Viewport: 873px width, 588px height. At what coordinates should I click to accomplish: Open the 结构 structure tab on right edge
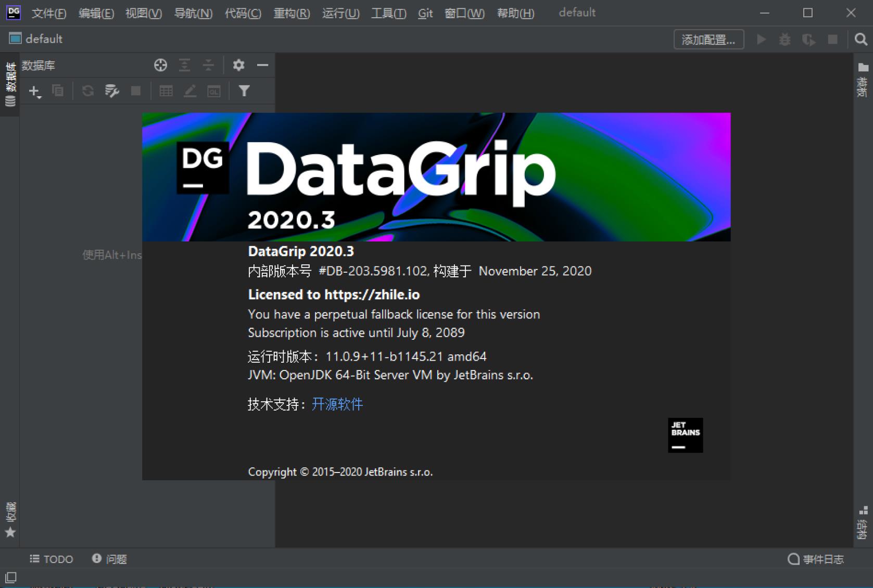click(863, 523)
